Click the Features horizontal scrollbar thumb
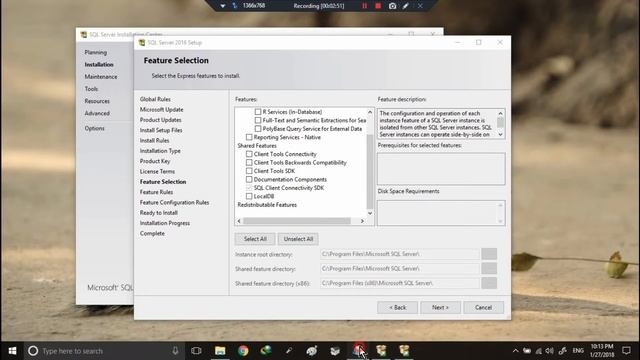Screen dimensions: 640x360 297,221
